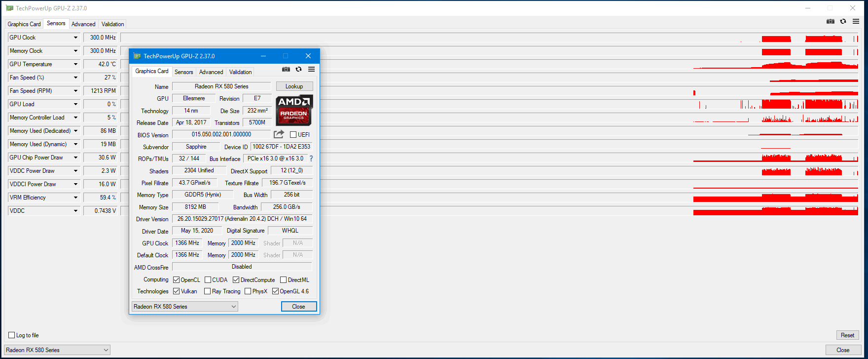Click AMD CrossFire Disabled field
The height and width of the screenshot is (359, 868).
(242, 267)
